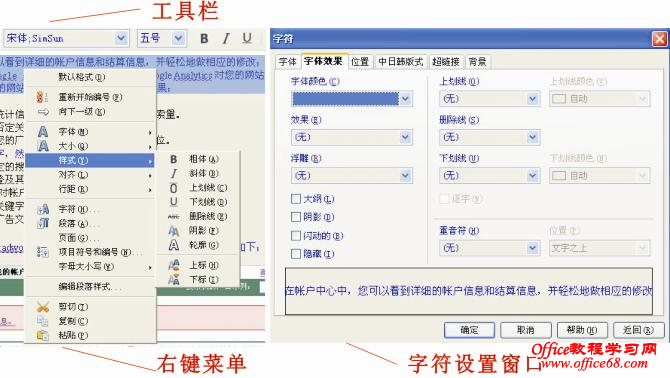Switch to the 字体 tab
Screen dimensions: 670x378
(x=288, y=62)
